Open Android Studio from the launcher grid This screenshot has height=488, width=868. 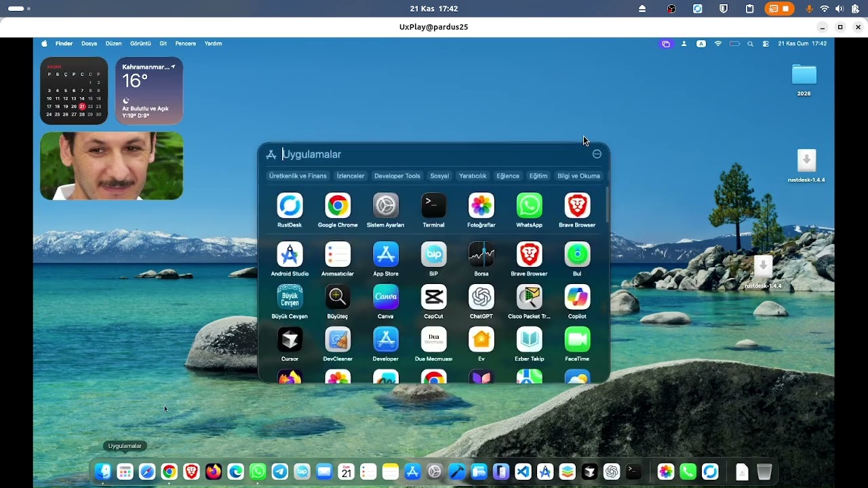click(x=290, y=254)
